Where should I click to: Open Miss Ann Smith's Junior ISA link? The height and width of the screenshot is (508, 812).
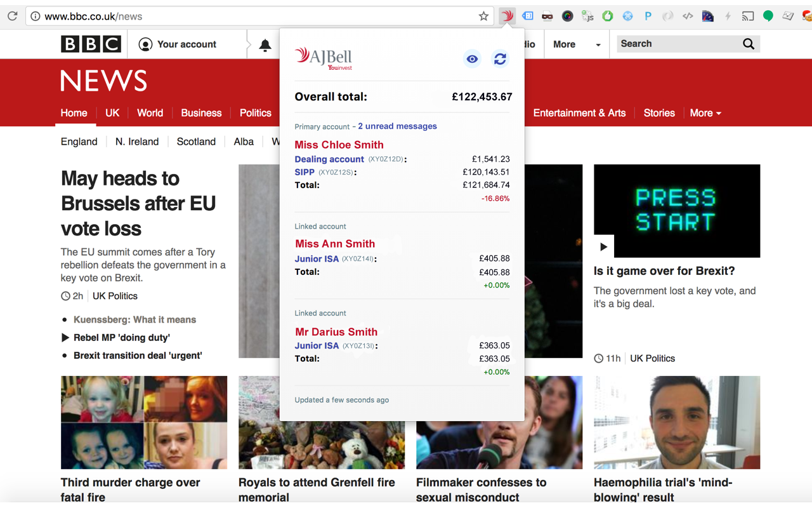pyautogui.click(x=317, y=258)
